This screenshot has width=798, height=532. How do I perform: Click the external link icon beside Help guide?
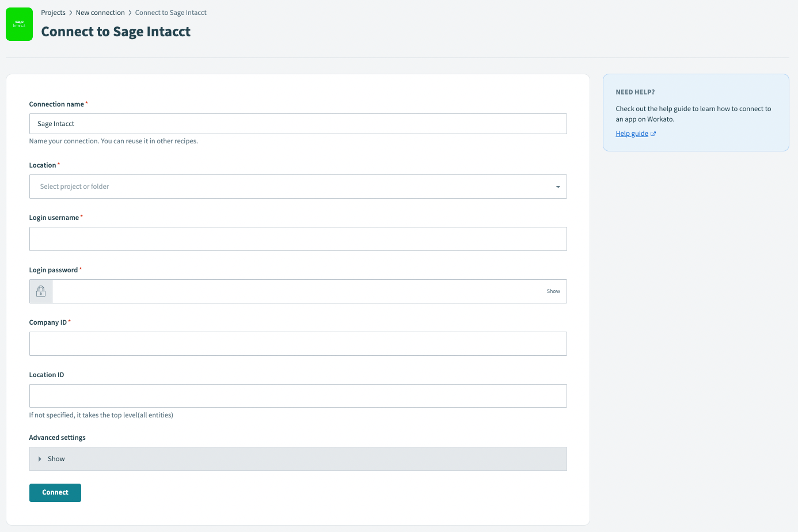[653, 133]
